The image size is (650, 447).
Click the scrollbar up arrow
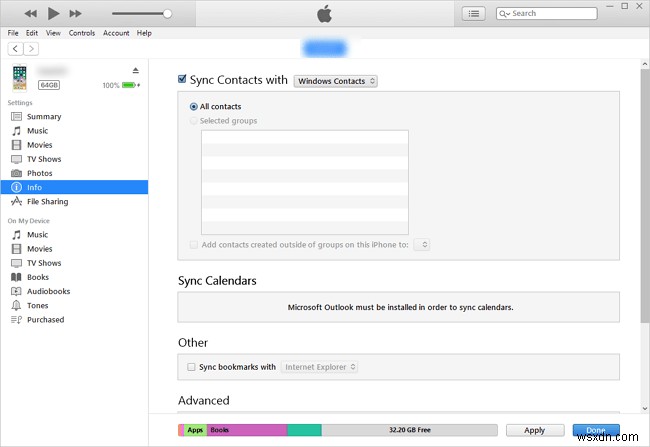click(x=645, y=64)
